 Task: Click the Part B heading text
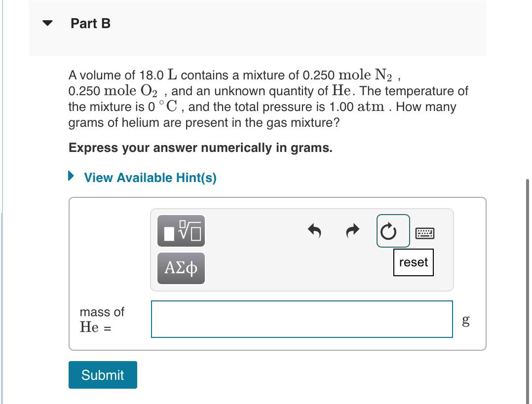(90, 23)
